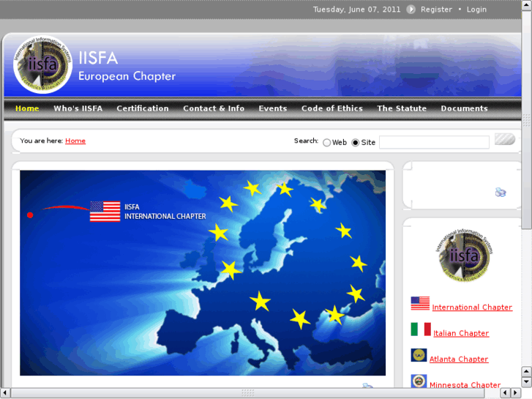
Task: Click the IISFA circular logo in header
Action: 42,64
